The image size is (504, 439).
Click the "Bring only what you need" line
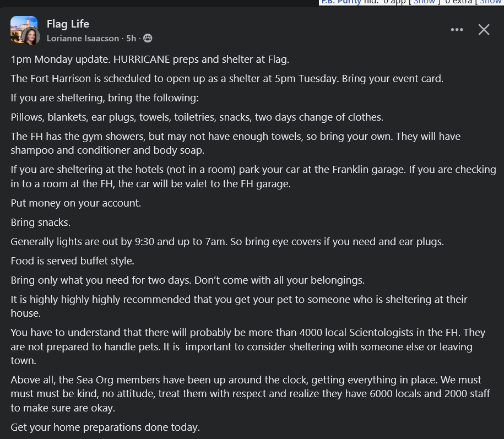coord(187,280)
